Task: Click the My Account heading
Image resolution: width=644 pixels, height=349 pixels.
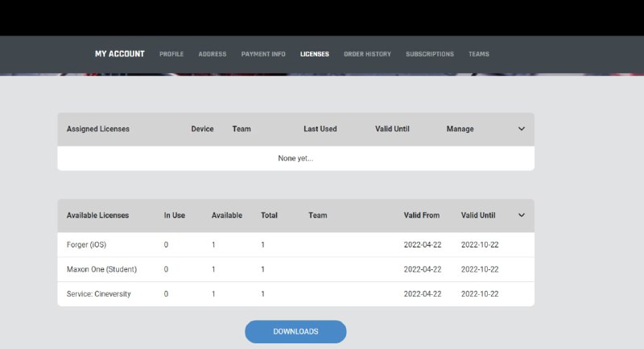Action: [119, 54]
